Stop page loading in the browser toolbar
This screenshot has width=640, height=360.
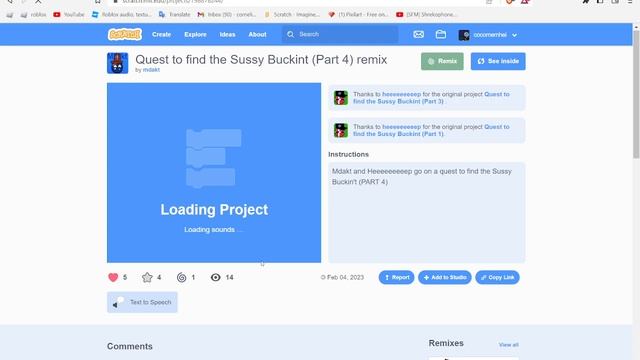coord(38,2)
